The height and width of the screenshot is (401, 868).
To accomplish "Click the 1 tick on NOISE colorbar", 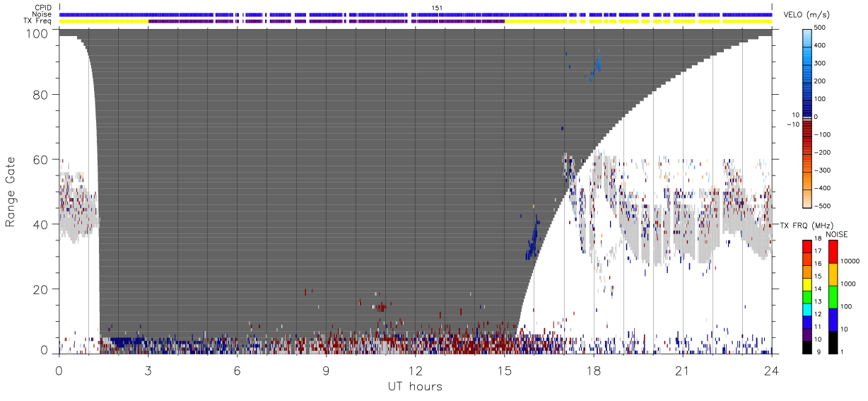I will tap(842, 351).
